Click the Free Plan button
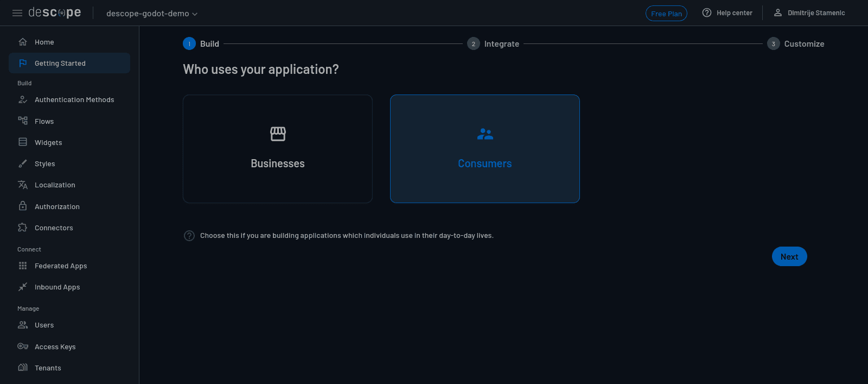The image size is (868, 384). [x=666, y=14]
